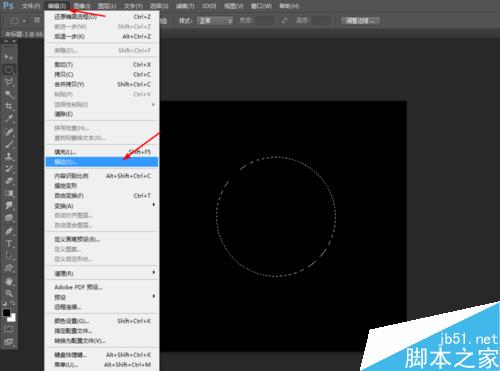This screenshot has height=371, width=500.
Task: Choose the highlighted 描边(S) stroke item
Action: [x=102, y=162]
